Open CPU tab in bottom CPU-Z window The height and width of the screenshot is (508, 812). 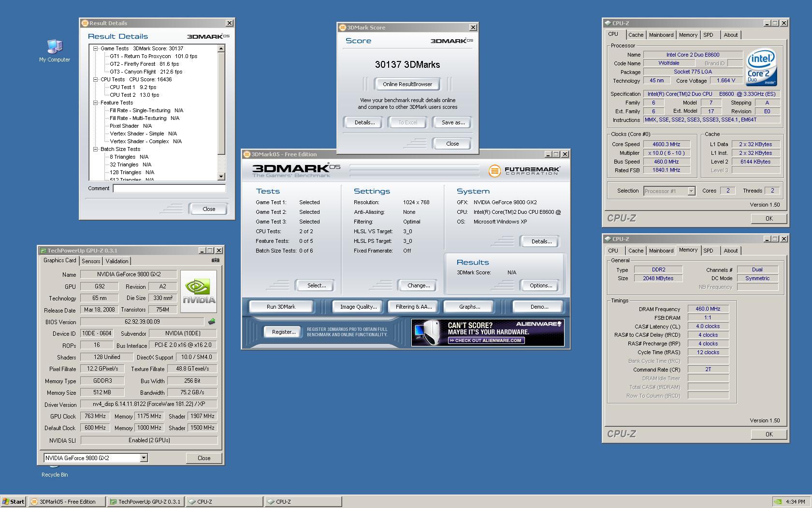coord(613,251)
